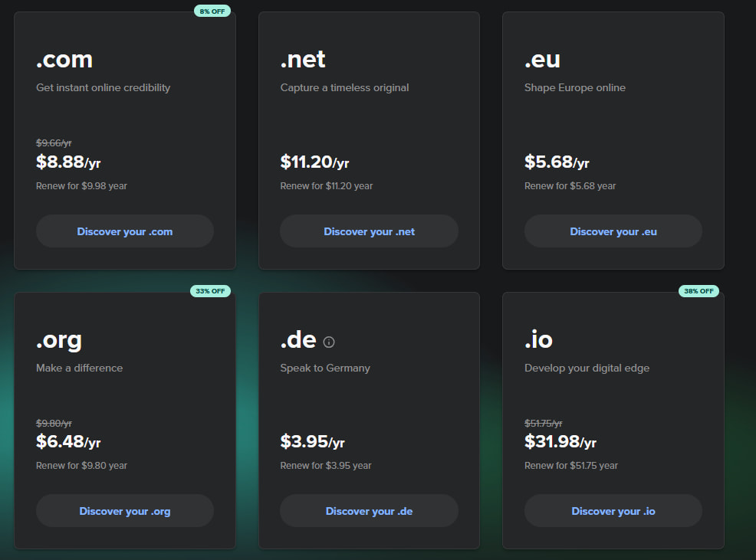
Task: Click the info icon next to .de
Action: 329,342
